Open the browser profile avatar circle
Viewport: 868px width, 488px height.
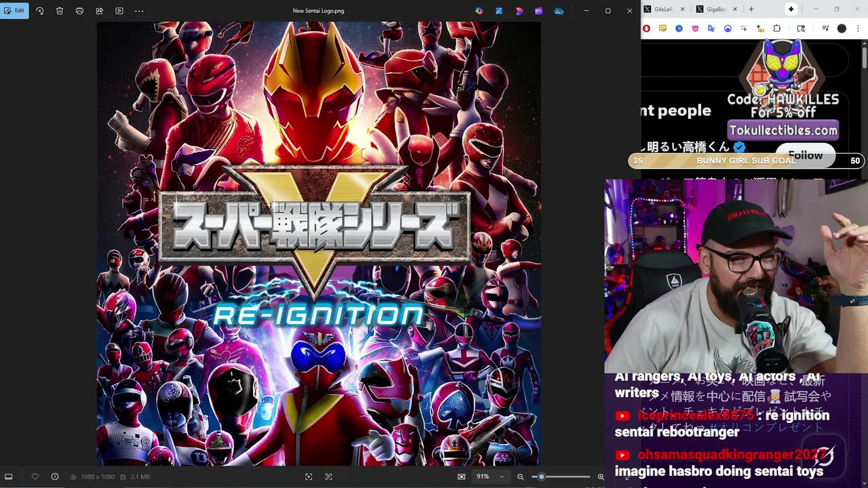pyautogui.click(x=842, y=28)
